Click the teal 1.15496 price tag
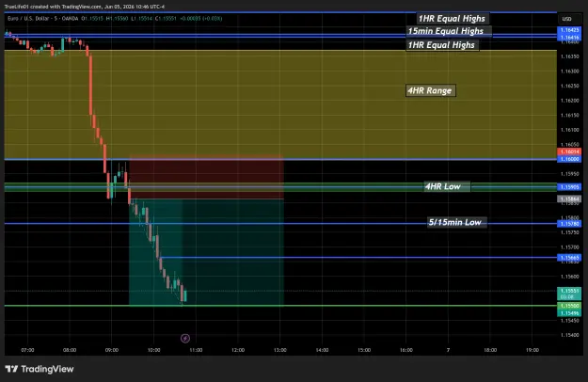588x382 pixels. tap(569, 313)
